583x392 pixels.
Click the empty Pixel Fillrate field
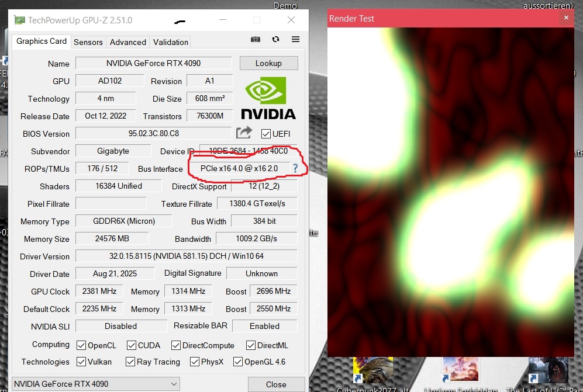point(111,203)
